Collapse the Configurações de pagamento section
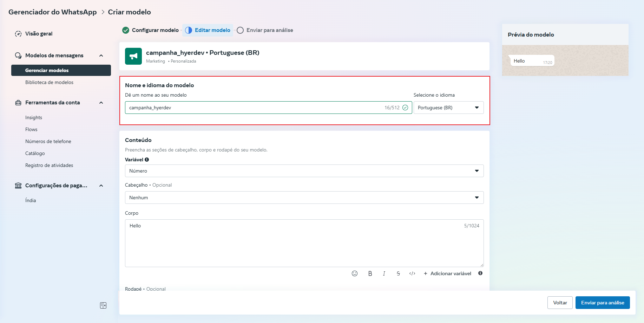The height and width of the screenshot is (323, 644). pos(101,186)
